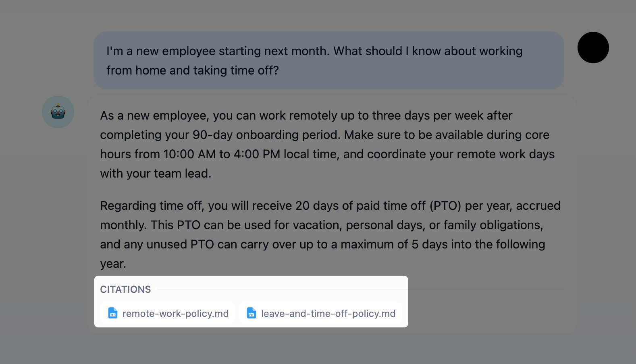This screenshot has width=636, height=364.
Task: Select the user's question message bubble
Action: (x=329, y=60)
